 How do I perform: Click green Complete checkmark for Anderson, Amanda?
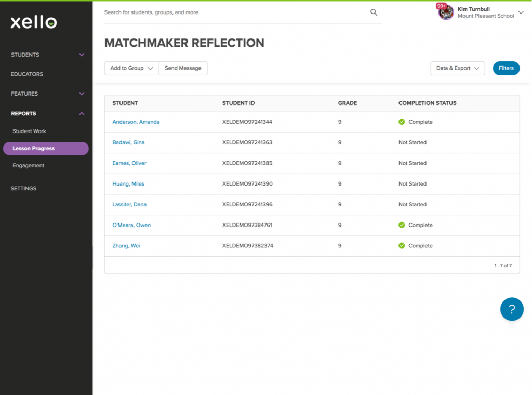(x=402, y=122)
